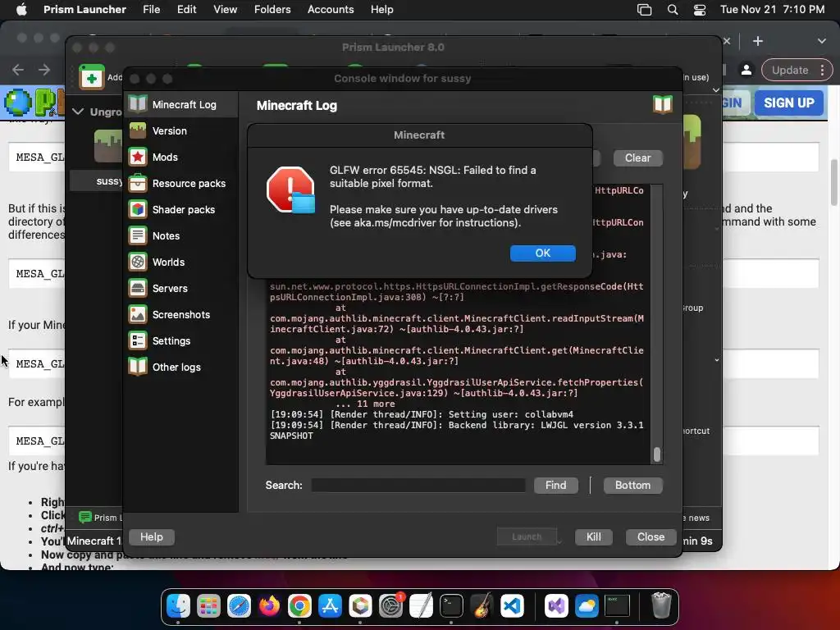
Task: Click OK in the GLFW error dialog
Action: coord(543,253)
